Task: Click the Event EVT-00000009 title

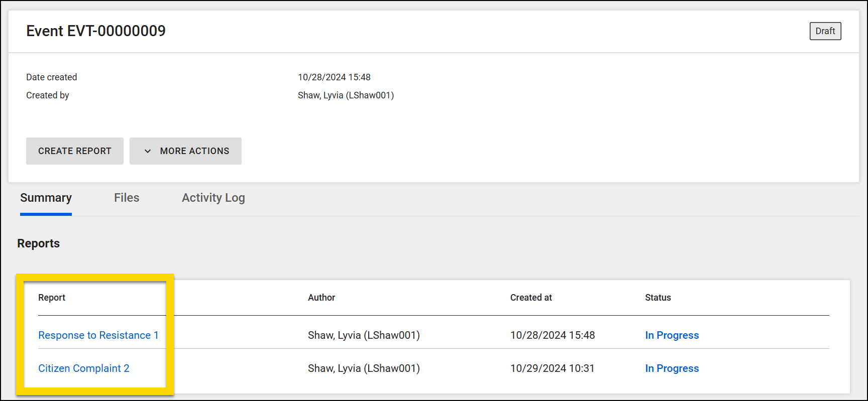Action: click(95, 31)
